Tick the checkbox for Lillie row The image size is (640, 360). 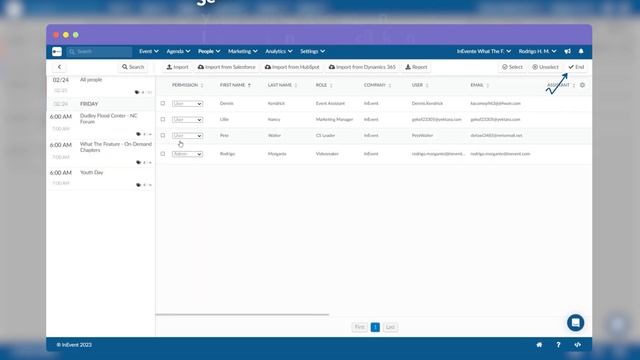click(x=163, y=119)
